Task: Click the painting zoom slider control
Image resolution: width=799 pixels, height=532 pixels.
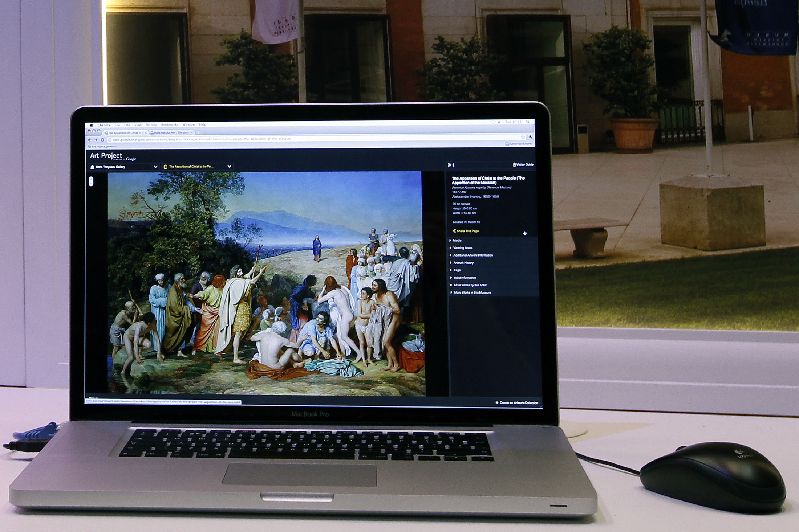Action: click(91, 181)
